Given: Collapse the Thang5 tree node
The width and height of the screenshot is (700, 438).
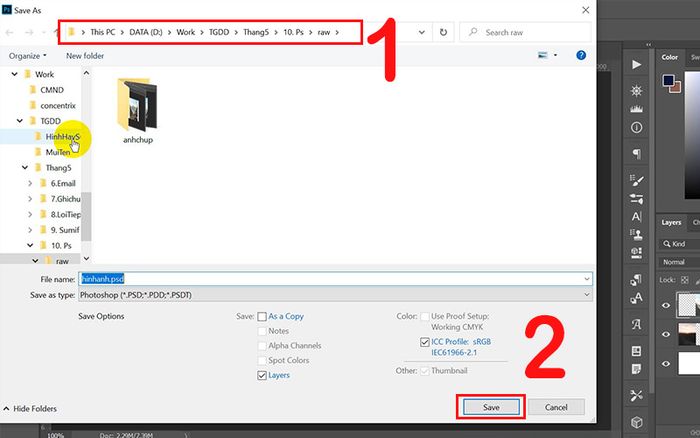Looking at the screenshot, I should tap(25, 168).
